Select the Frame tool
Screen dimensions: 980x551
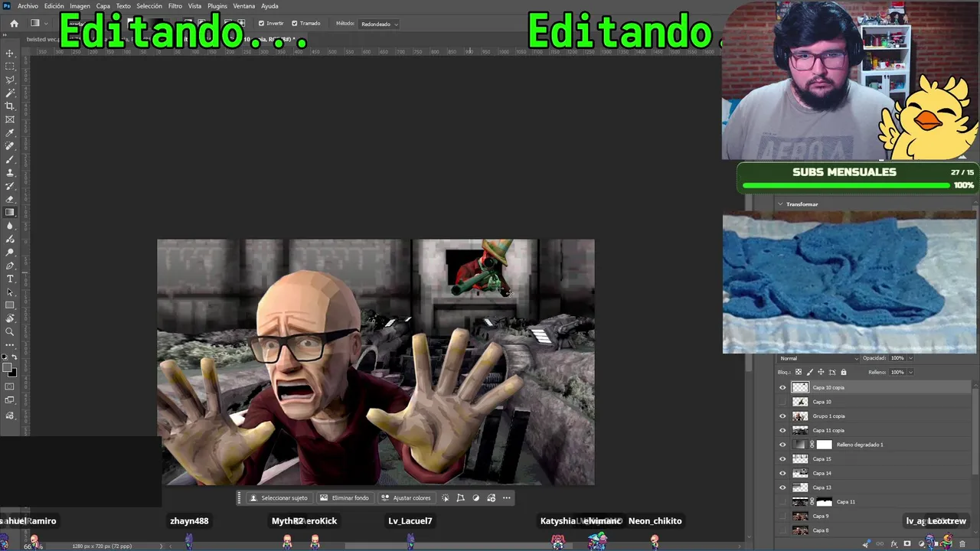(10, 119)
